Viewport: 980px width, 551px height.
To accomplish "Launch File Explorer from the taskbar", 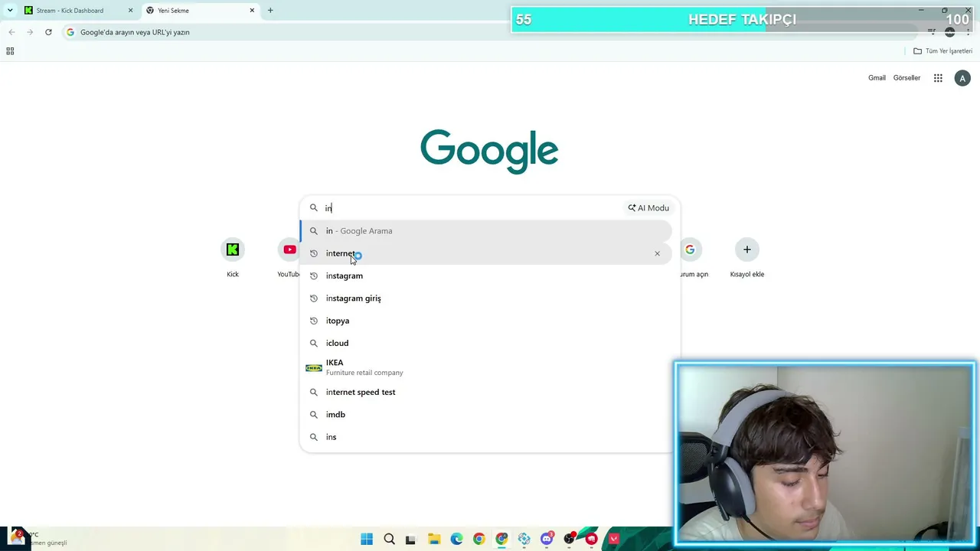I will pyautogui.click(x=434, y=539).
